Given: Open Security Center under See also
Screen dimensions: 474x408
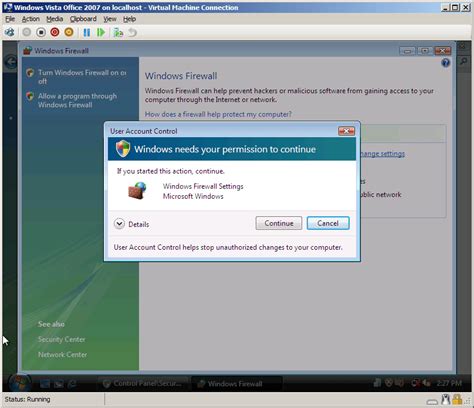Looking at the screenshot, I should coord(62,339).
